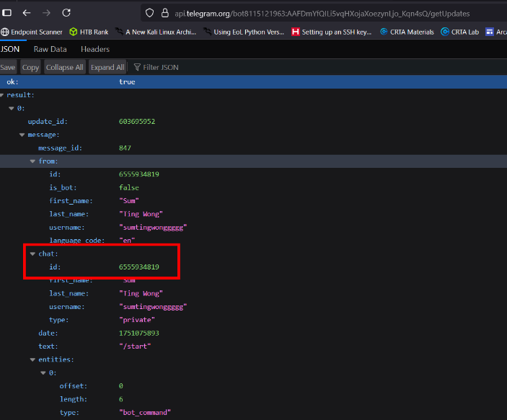Click language_code value "en"
The width and height of the screenshot is (507, 420).
[127, 241]
